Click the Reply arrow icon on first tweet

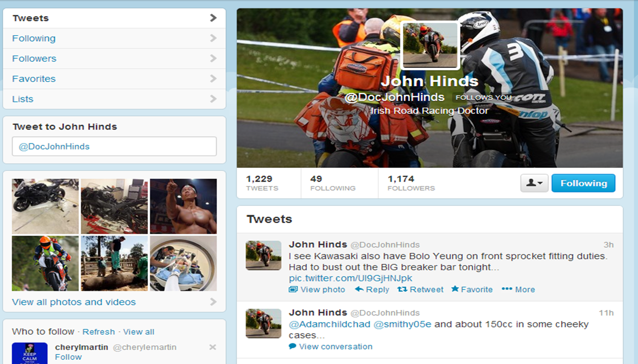click(359, 289)
